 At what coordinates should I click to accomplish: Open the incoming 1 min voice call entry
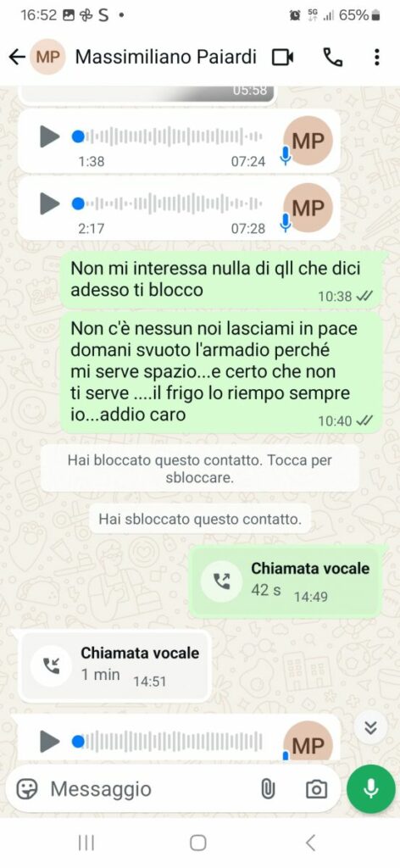pos(114,666)
